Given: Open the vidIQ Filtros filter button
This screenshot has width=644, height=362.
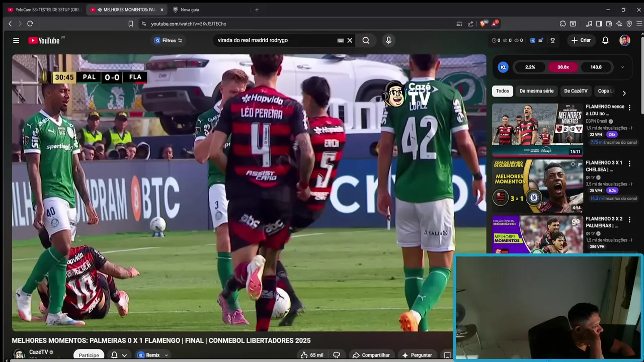Looking at the screenshot, I should coord(168,40).
